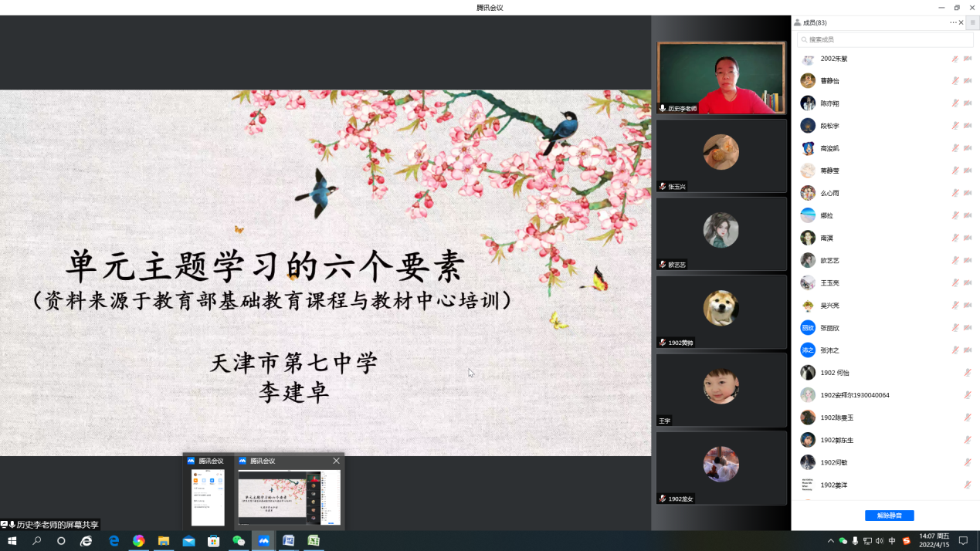
Task: Click the 搜索成员 member search field
Action: click(x=885, y=39)
